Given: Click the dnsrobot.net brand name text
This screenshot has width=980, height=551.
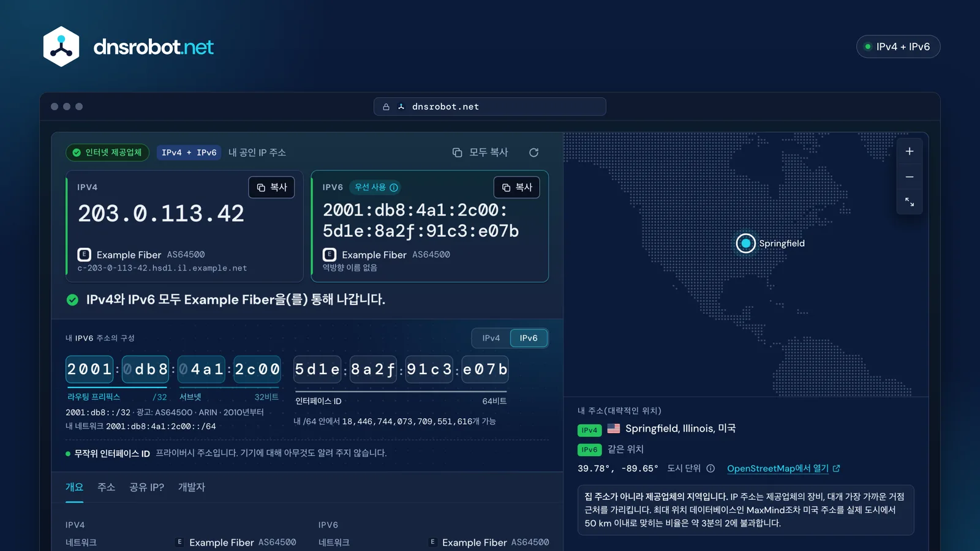Looking at the screenshot, I should point(153,47).
